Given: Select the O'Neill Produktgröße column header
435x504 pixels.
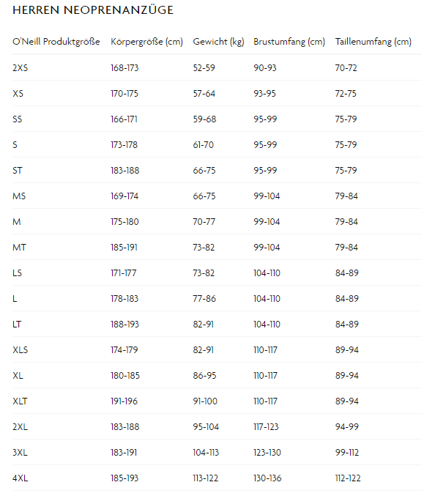Looking at the screenshot, I should click(56, 42).
